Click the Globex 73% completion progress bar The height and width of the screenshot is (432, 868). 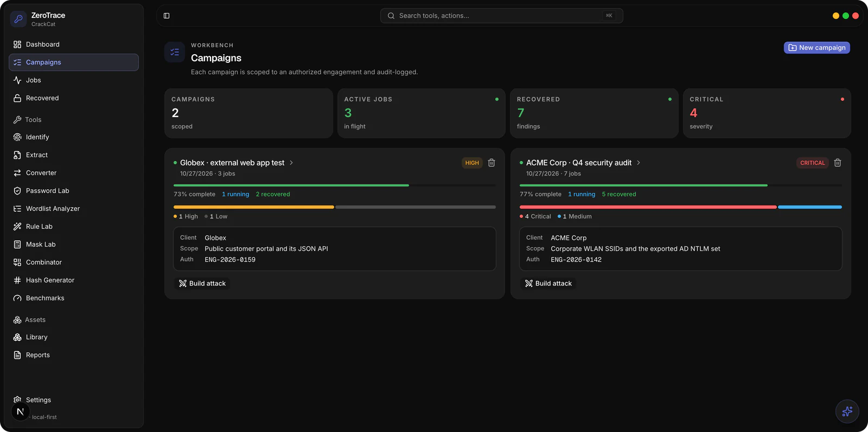click(335, 185)
